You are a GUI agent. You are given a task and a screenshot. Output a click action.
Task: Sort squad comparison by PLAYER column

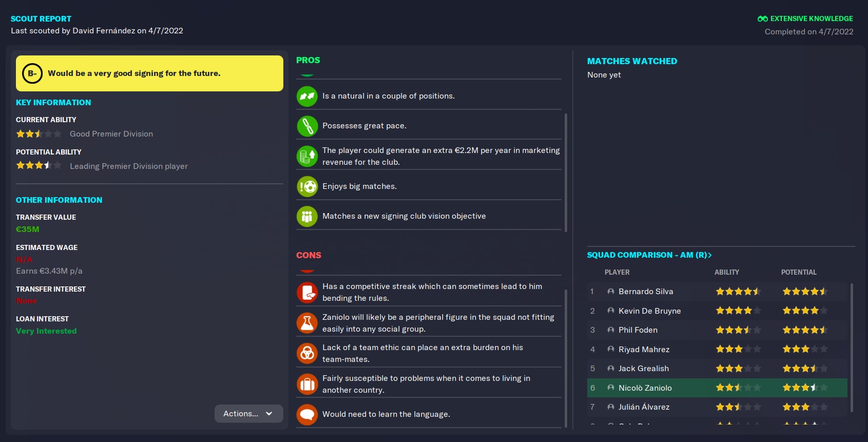pyautogui.click(x=617, y=272)
